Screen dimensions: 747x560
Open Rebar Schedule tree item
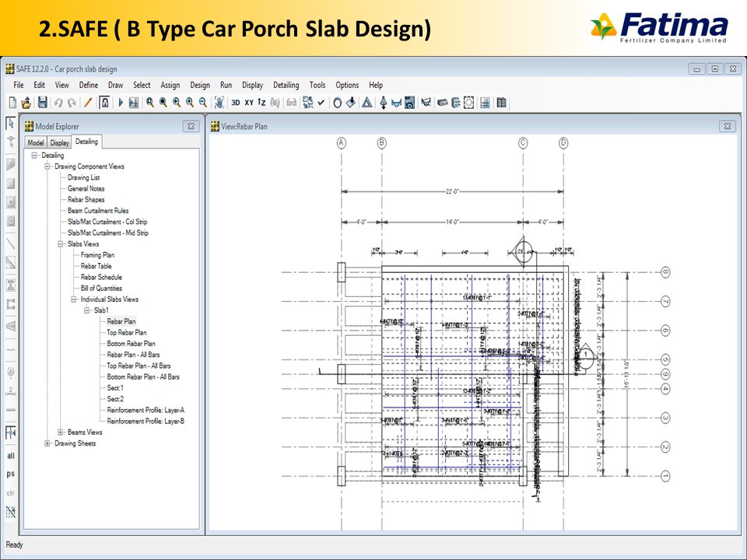point(101,277)
